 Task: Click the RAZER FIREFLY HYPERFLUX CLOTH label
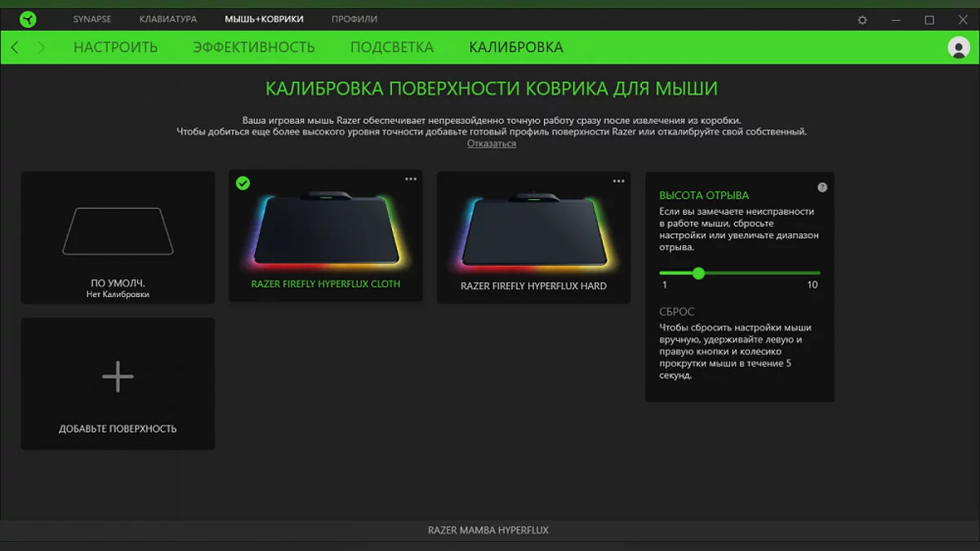coord(326,284)
